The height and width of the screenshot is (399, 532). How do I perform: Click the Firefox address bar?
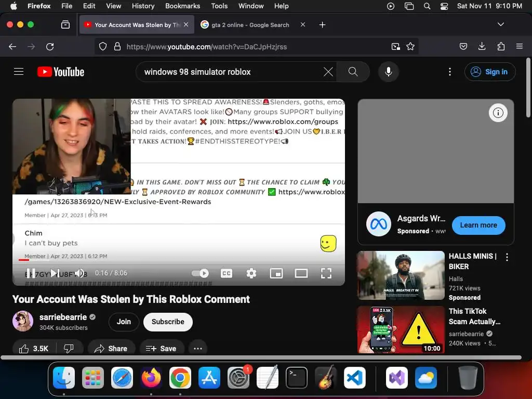(x=256, y=46)
